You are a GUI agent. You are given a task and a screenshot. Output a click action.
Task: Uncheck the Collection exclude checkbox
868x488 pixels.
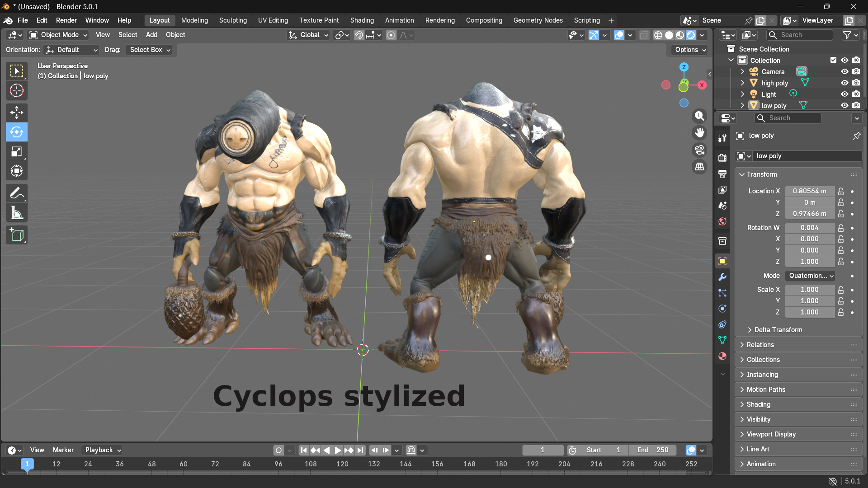[x=833, y=60]
